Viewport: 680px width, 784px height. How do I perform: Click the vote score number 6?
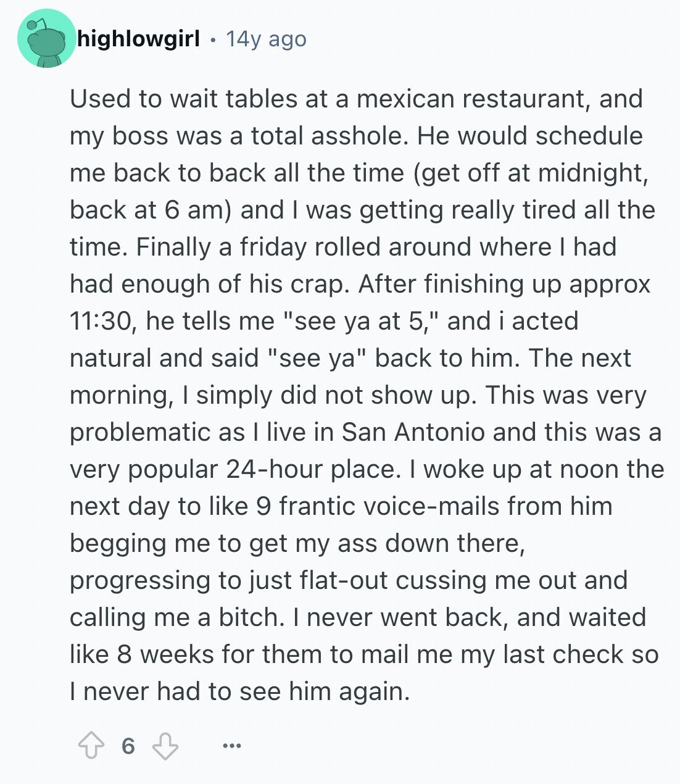click(128, 746)
